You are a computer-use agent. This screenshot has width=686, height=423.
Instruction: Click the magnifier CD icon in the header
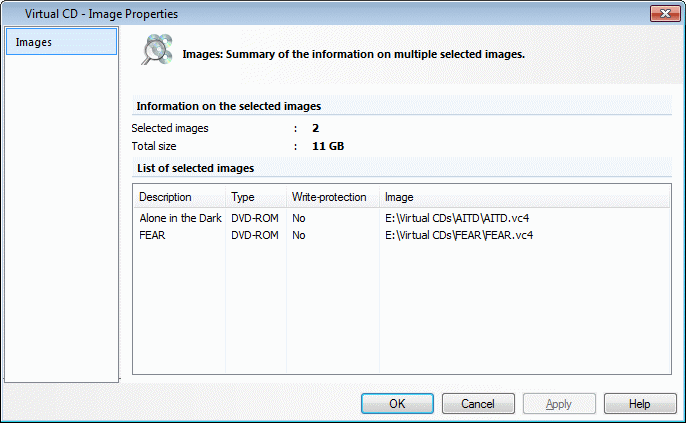tap(156, 50)
